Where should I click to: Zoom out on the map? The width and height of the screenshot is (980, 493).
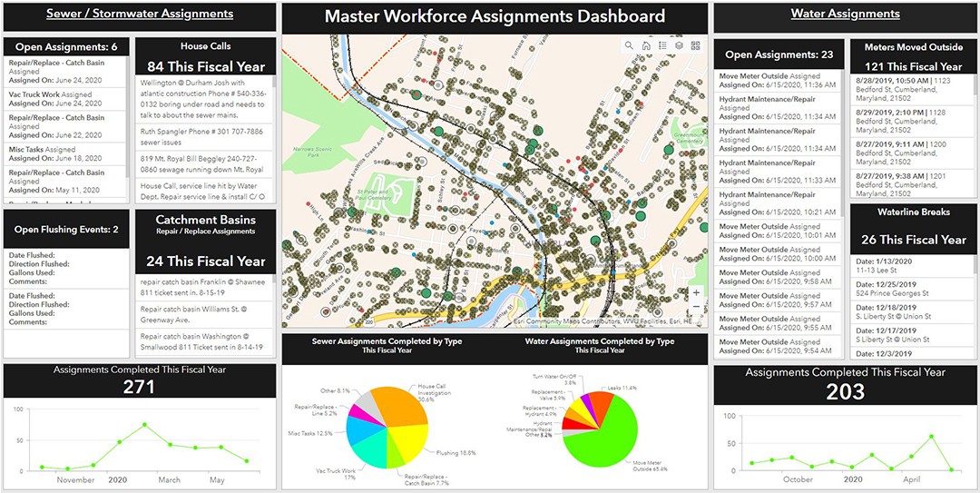tap(696, 306)
